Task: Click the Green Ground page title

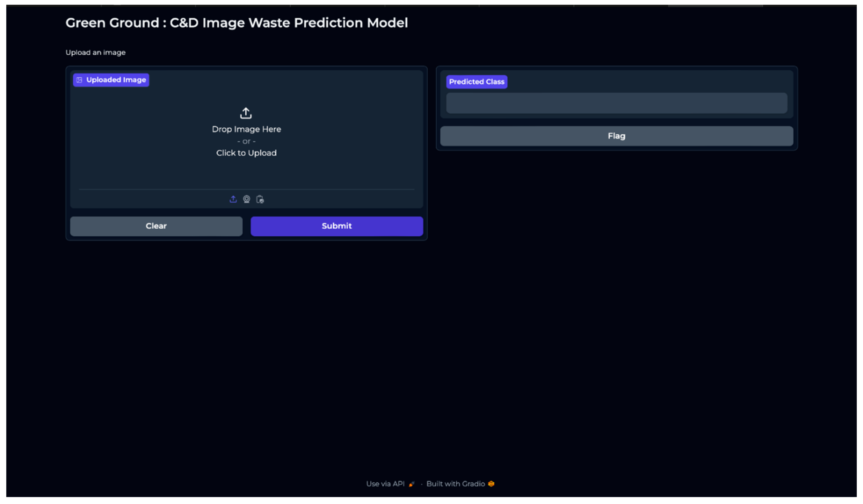Action: (236, 23)
